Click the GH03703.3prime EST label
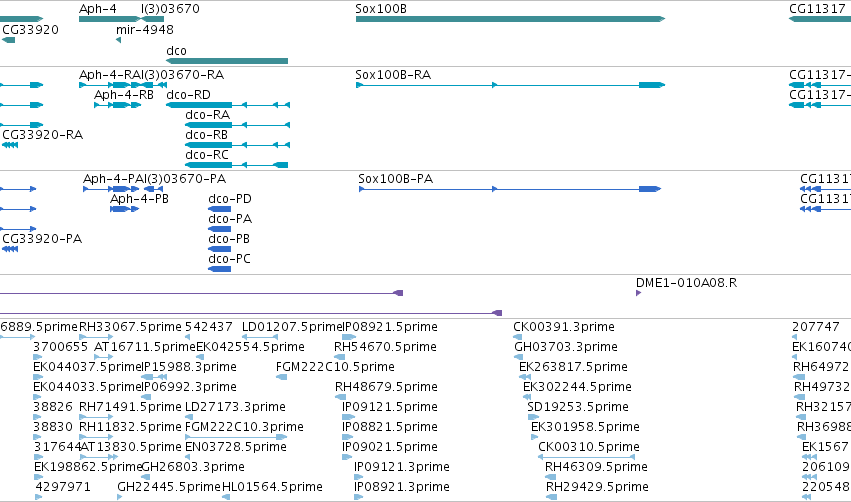Viewport: 851px width, 502px height. coord(566,347)
